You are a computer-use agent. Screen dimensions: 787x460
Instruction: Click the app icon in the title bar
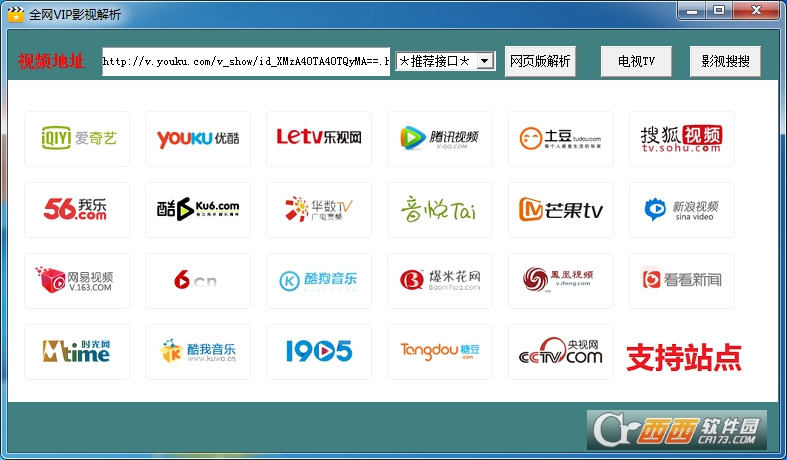16,14
